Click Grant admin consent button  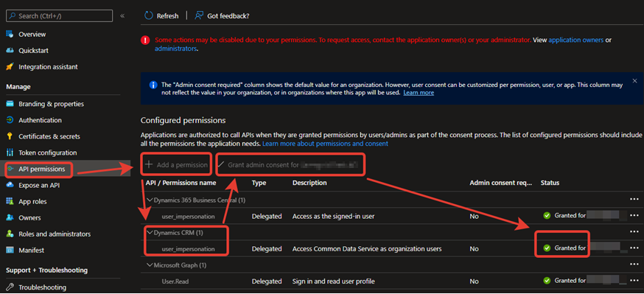[x=290, y=164]
